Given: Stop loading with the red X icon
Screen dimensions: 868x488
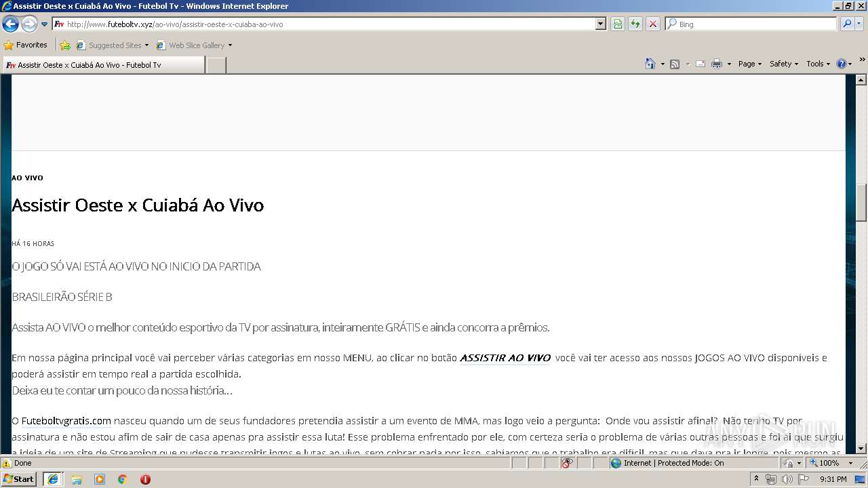Looking at the screenshot, I should click(x=652, y=24).
